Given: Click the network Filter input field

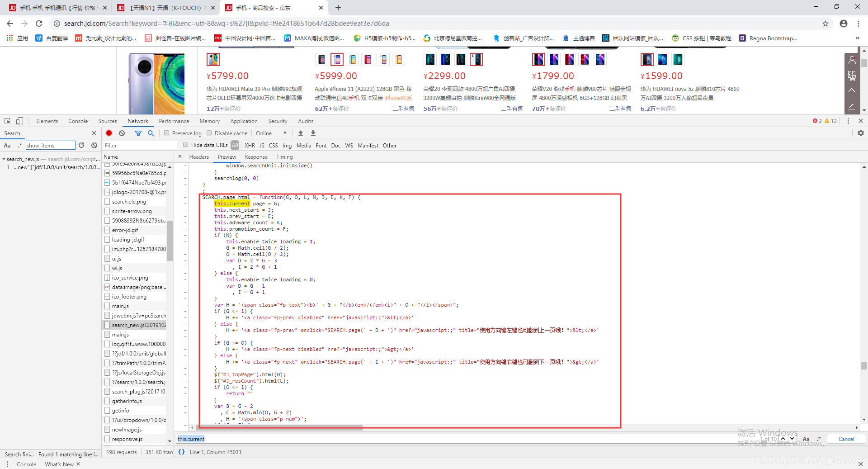Looking at the screenshot, I should pos(140,145).
